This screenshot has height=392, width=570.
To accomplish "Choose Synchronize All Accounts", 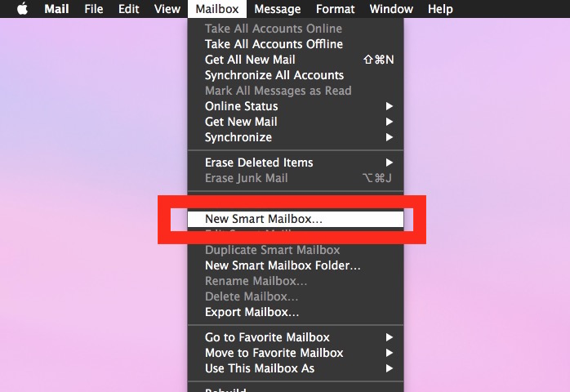I will point(296,75).
